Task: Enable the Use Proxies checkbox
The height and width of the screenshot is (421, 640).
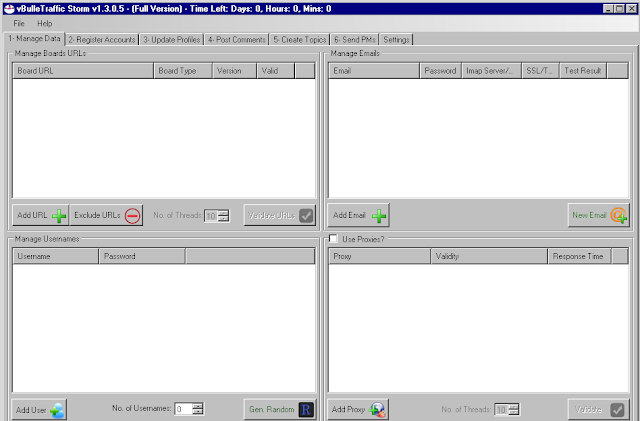Action: (x=333, y=238)
